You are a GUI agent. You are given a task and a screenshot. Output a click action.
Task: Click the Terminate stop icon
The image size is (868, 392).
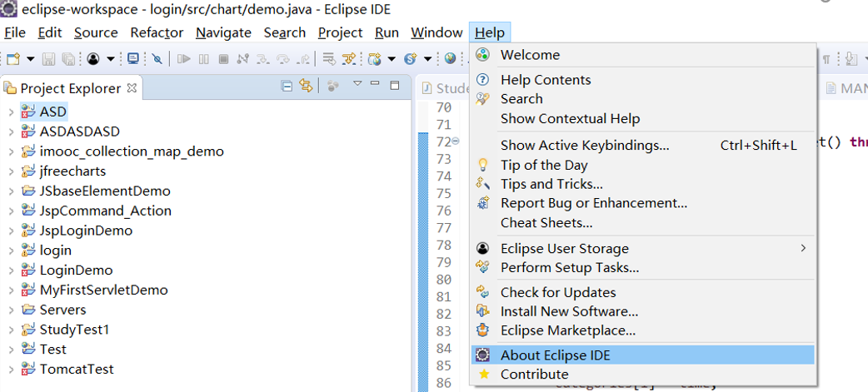click(x=223, y=58)
